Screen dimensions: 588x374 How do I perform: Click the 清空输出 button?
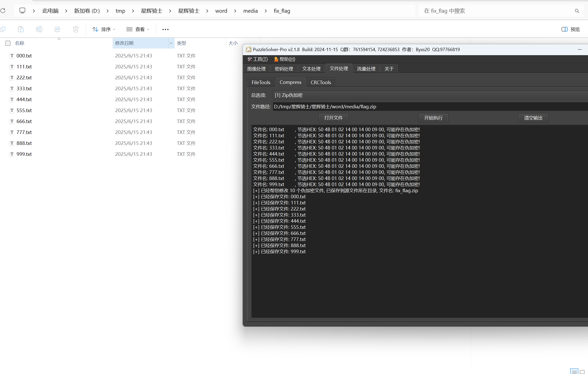(533, 118)
